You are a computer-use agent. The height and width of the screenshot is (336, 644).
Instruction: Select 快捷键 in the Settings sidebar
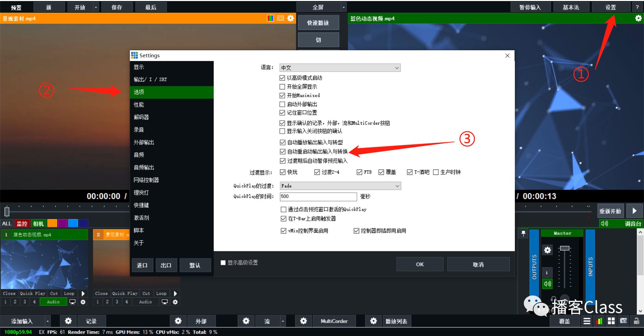141,205
